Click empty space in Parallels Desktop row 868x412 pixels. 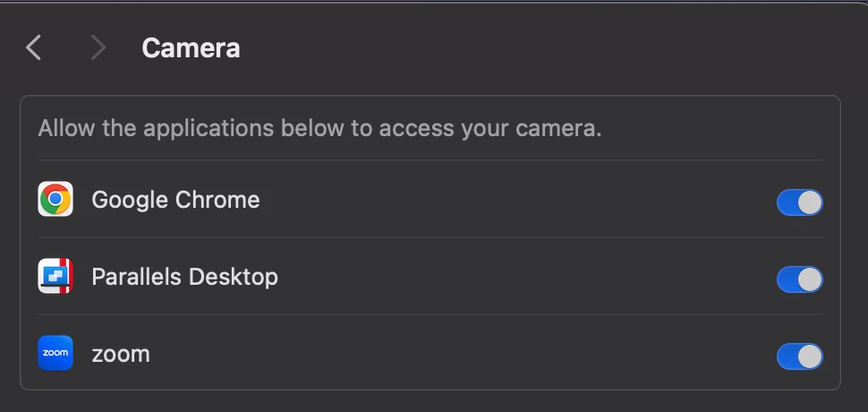(x=526, y=277)
